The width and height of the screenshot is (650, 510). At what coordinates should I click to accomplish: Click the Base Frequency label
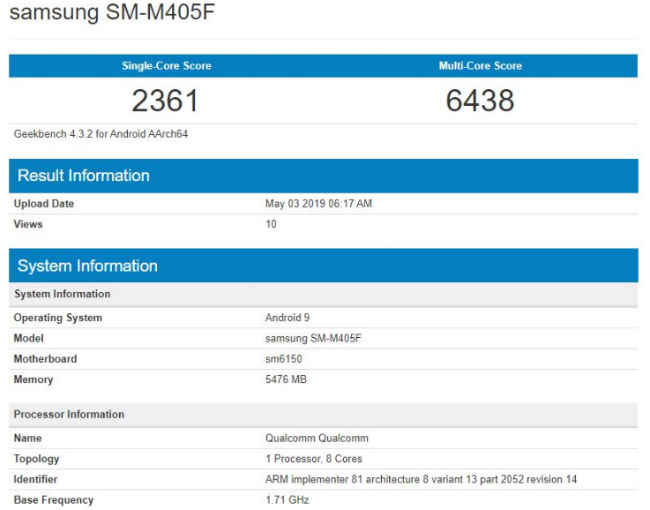pos(53,500)
